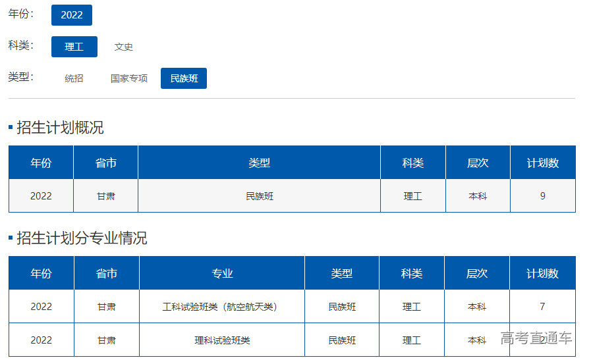This screenshot has height=364, width=591.
Task: Click plan count 7 for 工科试验班类
Action: 542,307
